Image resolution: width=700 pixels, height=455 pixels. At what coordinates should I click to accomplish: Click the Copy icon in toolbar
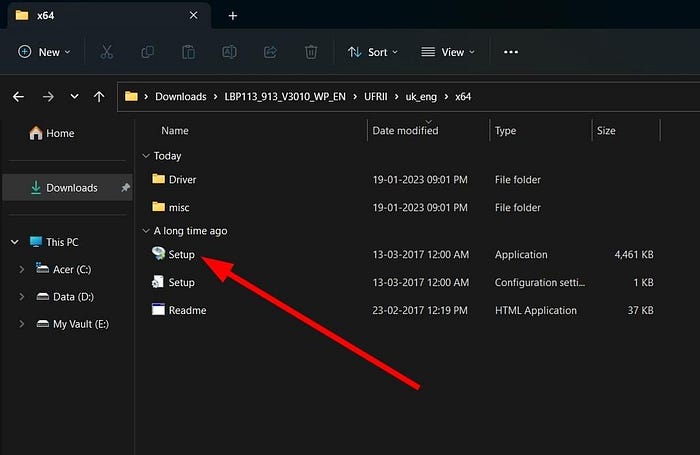pos(147,52)
